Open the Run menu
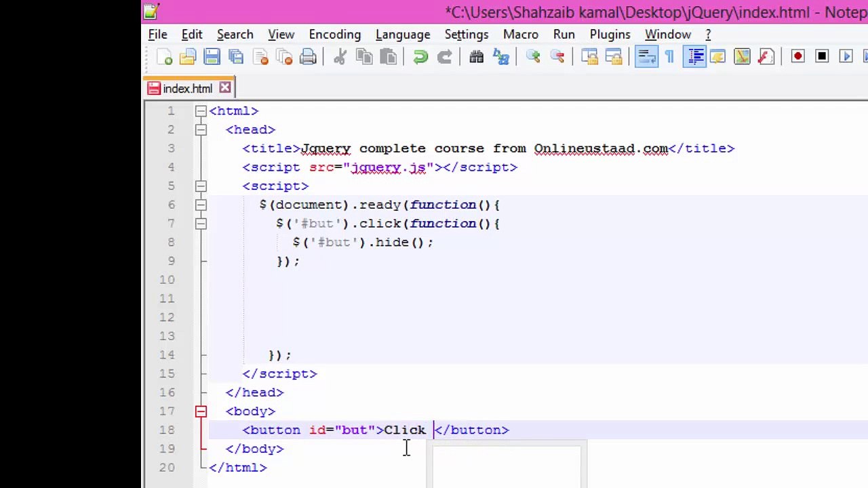The height and width of the screenshot is (488, 868). click(564, 35)
